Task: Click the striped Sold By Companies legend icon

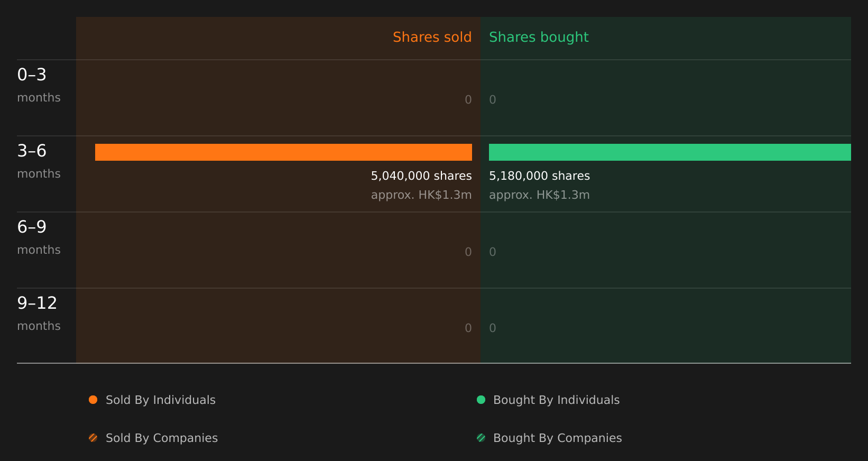Action: tap(93, 438)
